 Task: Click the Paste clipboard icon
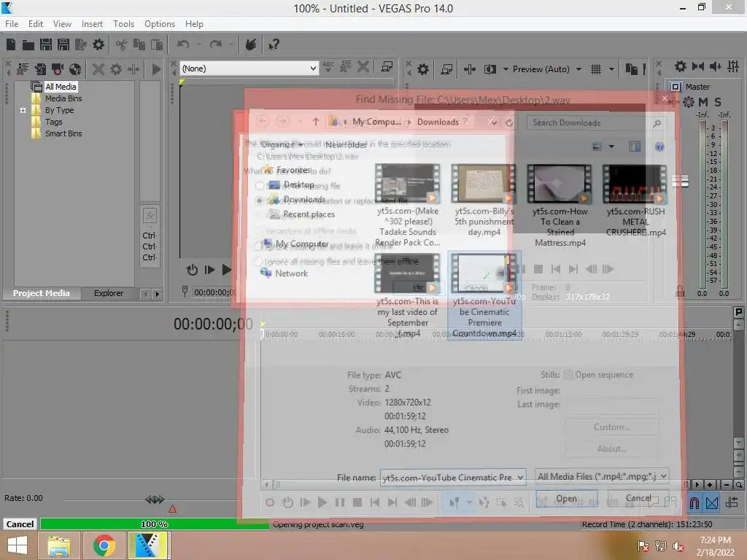pyautogui.click(x=157, y=44)
